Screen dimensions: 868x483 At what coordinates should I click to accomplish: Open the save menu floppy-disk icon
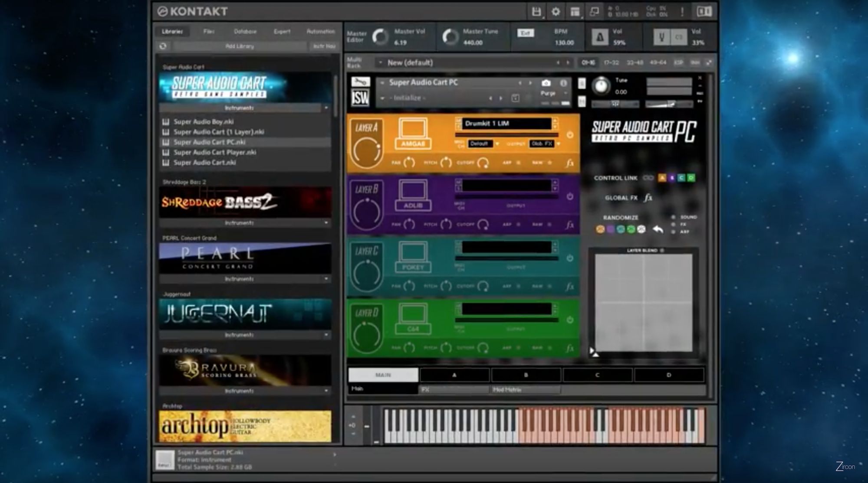537,12
